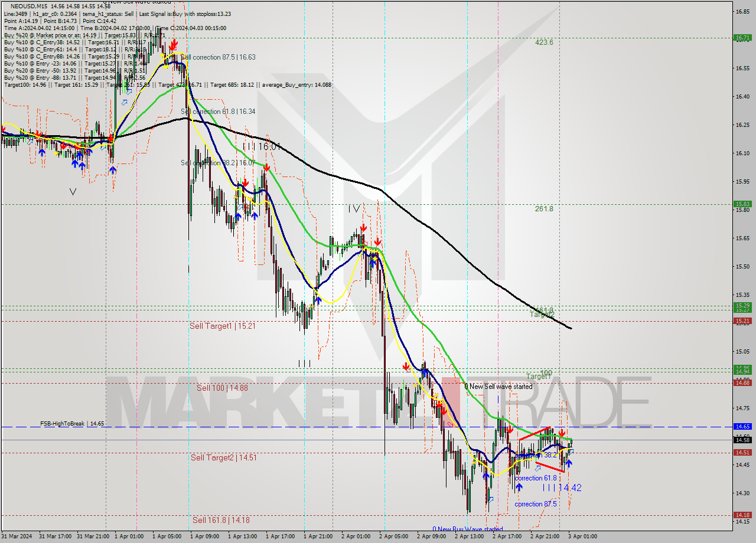The width and height of the screenshot is (756, 543).
Task: Click the 16.85 price scale value
Action: click(x=742, y=12)
